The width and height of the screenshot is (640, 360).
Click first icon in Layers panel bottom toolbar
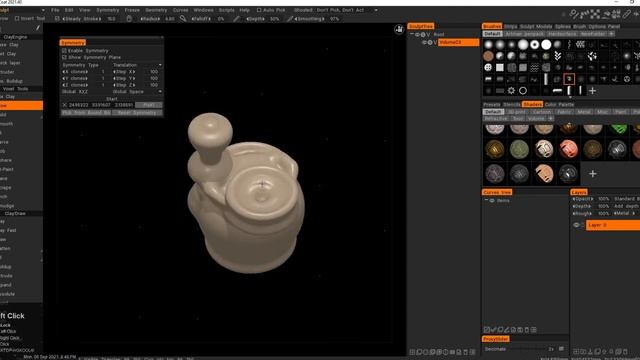click(576, 351)
